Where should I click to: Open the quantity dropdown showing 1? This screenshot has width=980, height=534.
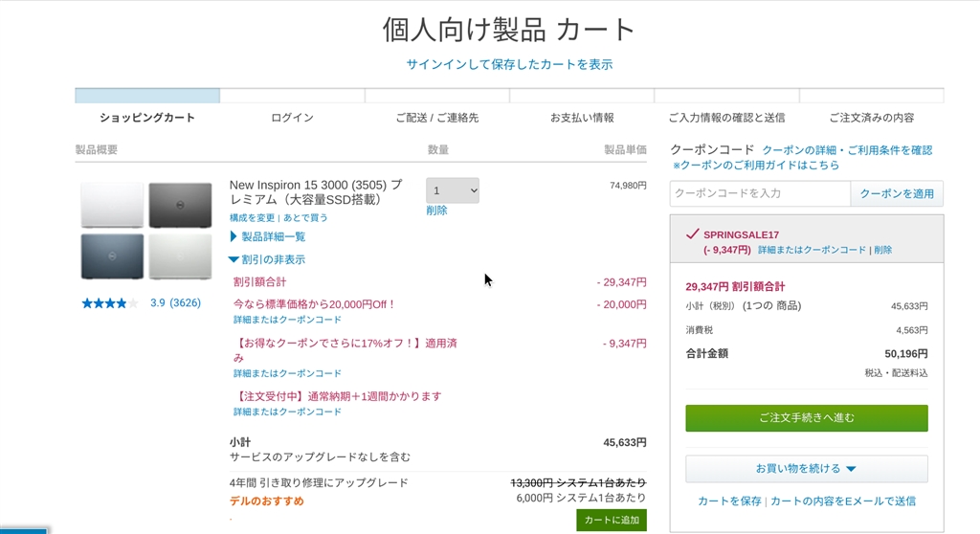click(453, 190)
